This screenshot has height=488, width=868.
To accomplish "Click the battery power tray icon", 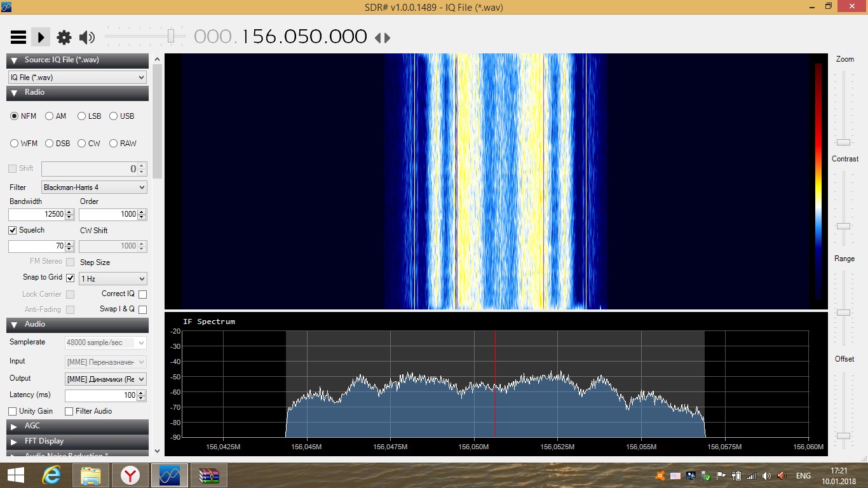I will click(736, 476).
